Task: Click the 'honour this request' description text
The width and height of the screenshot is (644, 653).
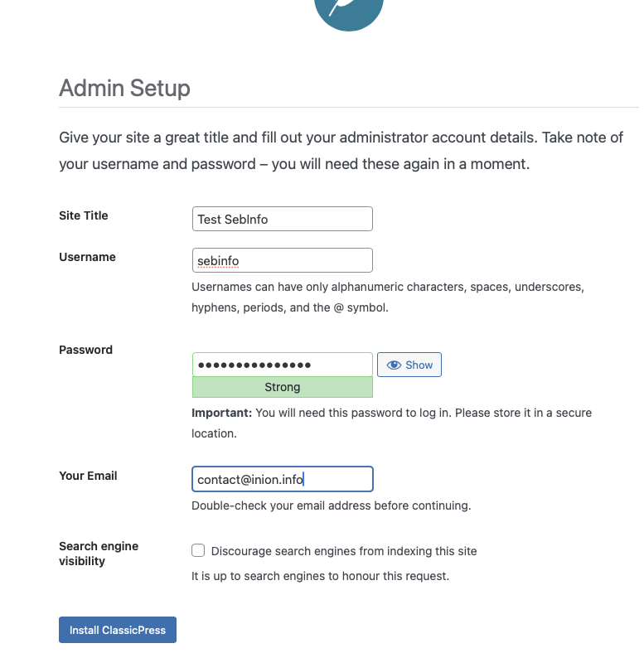Action: (320, 576)
